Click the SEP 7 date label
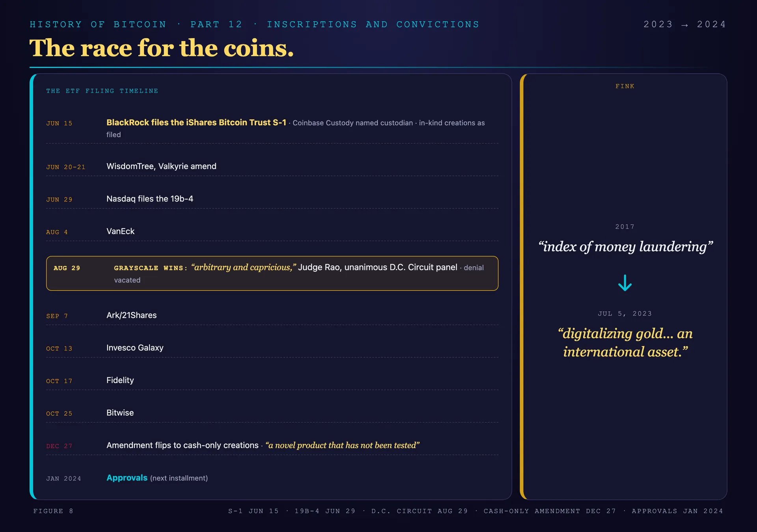The height and width of the screenshot is (532, 757). click(57, 316)
